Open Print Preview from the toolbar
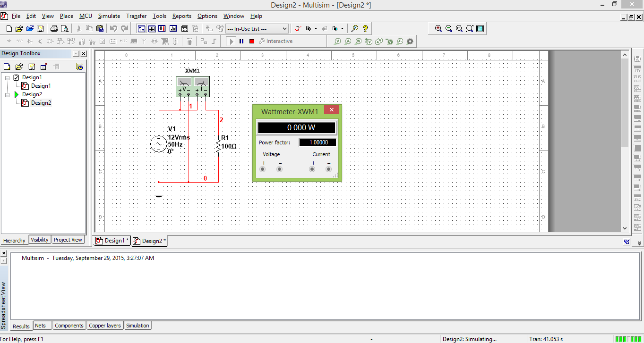644x343 pixels. (65, 29)
